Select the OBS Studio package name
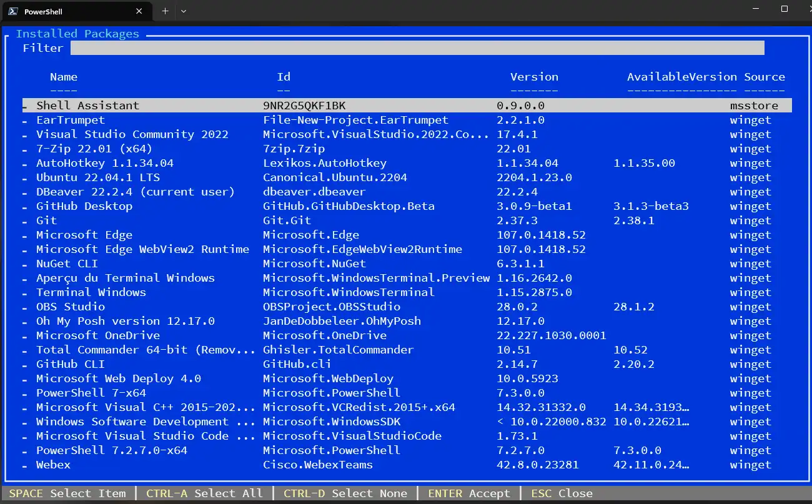Screen dimensions: 812x504 pos(71,307)
